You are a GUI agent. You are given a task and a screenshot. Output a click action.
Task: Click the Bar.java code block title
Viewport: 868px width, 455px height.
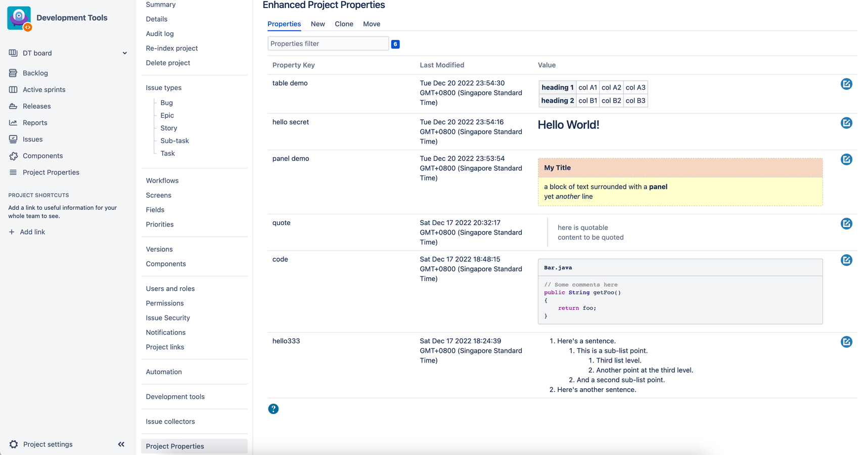558,268
